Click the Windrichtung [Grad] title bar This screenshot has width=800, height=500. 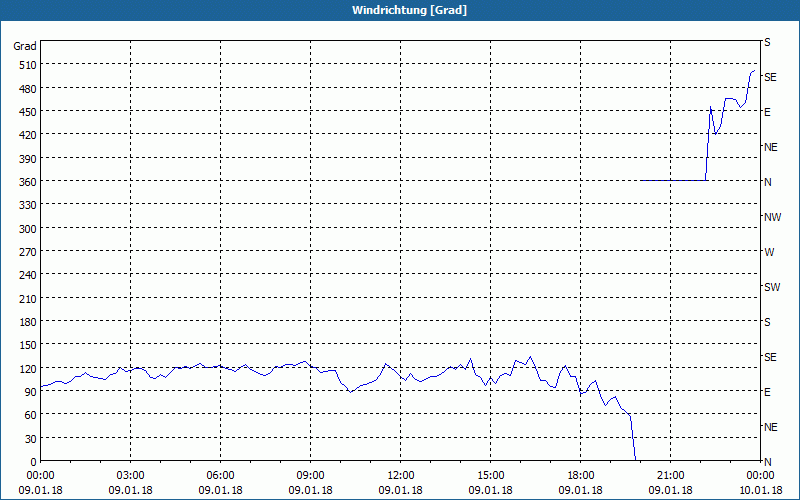coord(400,10)
